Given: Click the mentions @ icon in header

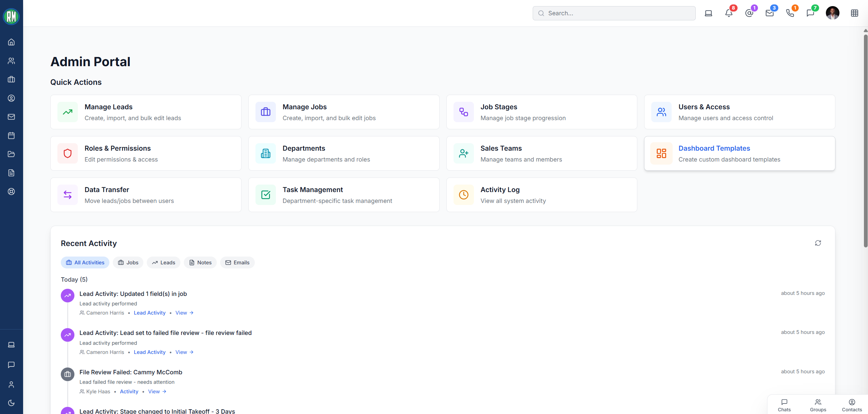Looking at the screenshot, I should [x=749, y=13].
